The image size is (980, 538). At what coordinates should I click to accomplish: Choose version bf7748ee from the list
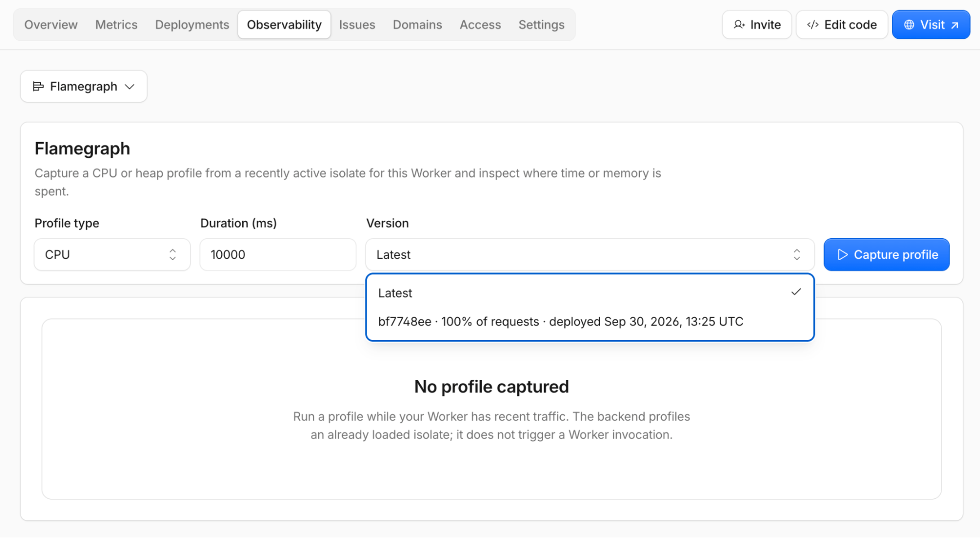tap(590, 321)
